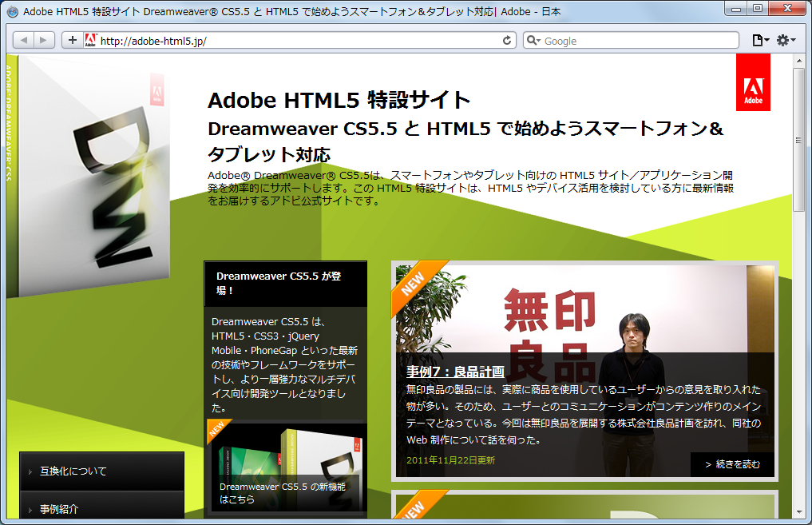
Task: Click the Adobe favicon in the address bar
Action: pos(91,41)
